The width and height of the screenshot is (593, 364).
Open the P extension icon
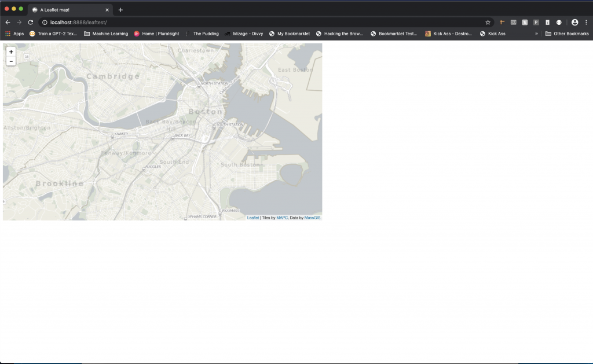coord(536,22)
